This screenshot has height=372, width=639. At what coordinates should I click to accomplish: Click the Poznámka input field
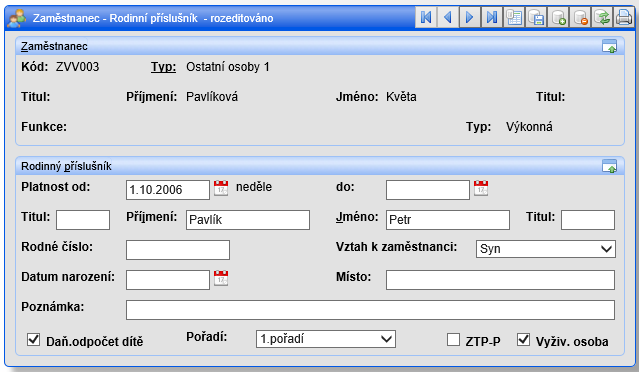370,310
